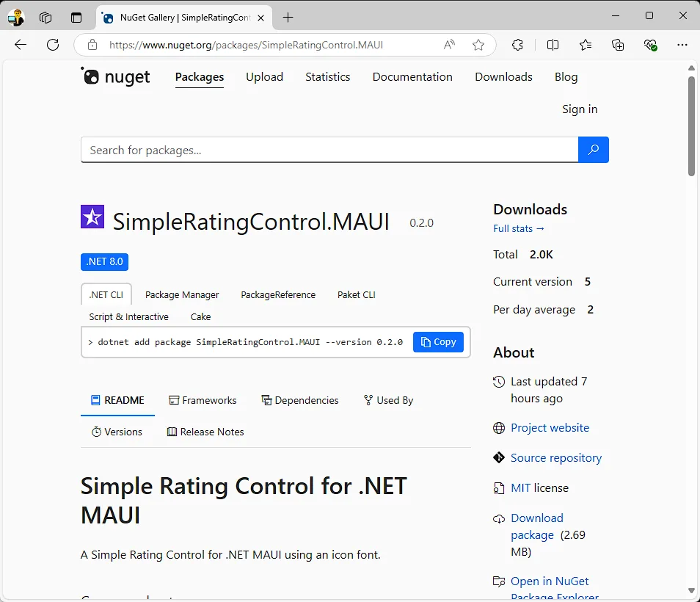Open Statistics in the top navigation
Screen dimensions: 700x602
327,76
